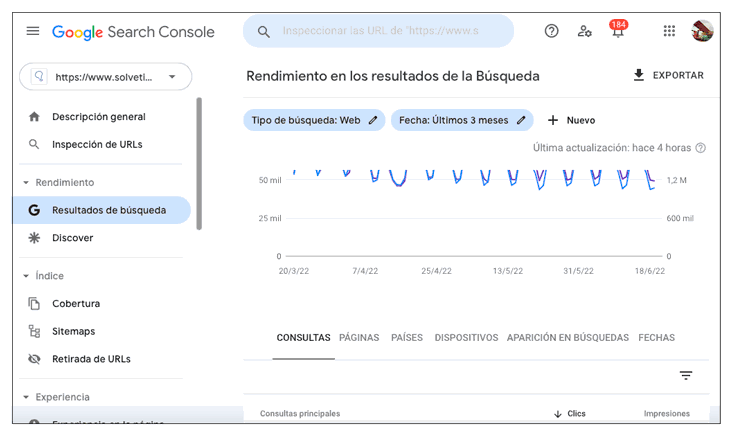
Task: Sort by Impresiones column
Action: tap(667, 414)
